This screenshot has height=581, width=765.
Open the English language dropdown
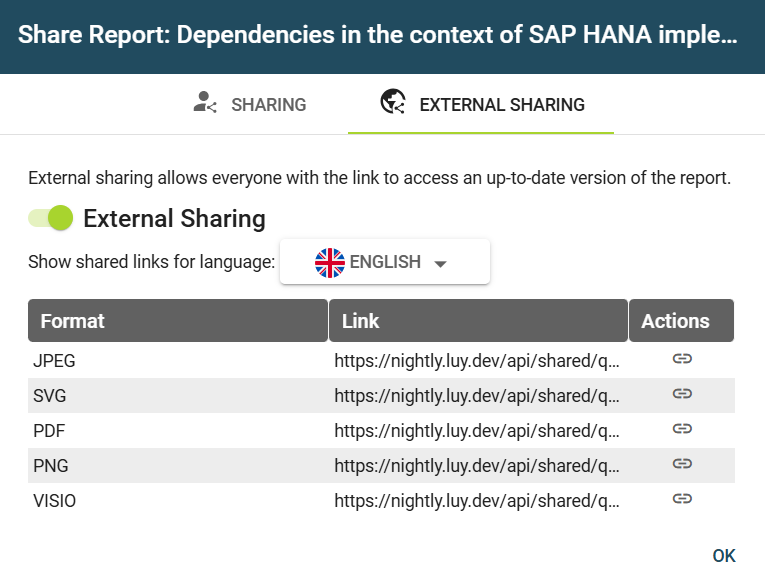pyautogui.click(x=384, y=262)
